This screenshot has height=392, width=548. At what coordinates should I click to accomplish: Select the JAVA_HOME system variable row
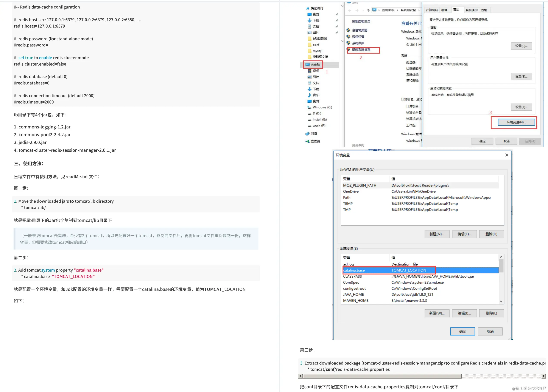click(353, 295)
